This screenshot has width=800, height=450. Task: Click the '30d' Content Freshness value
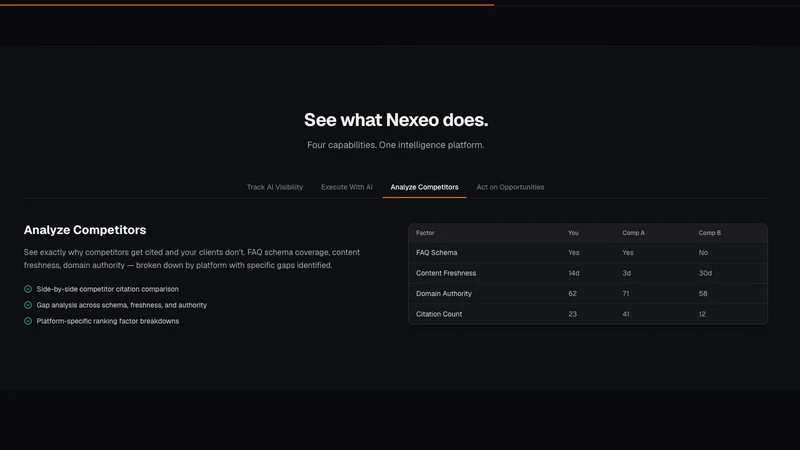coord(705,273)
